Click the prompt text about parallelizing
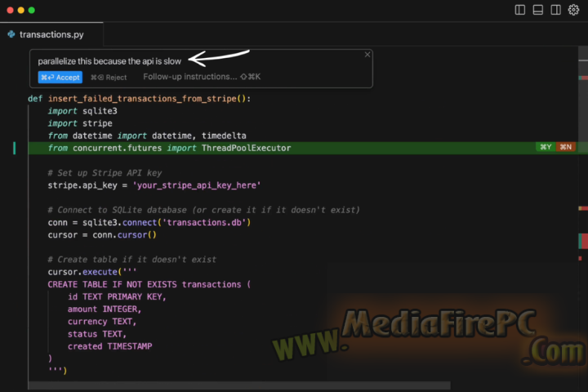The width and height of the screenshot is (588, 392). click(109, 61)
